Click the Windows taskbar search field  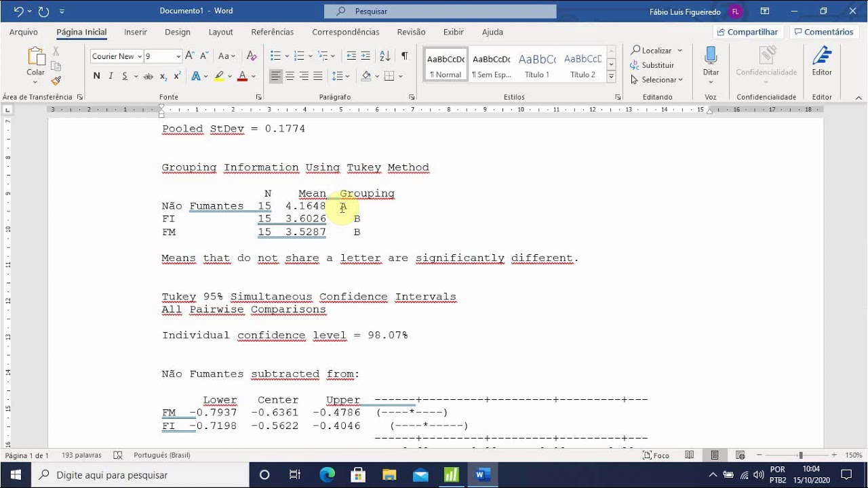(x=141, y=474)
